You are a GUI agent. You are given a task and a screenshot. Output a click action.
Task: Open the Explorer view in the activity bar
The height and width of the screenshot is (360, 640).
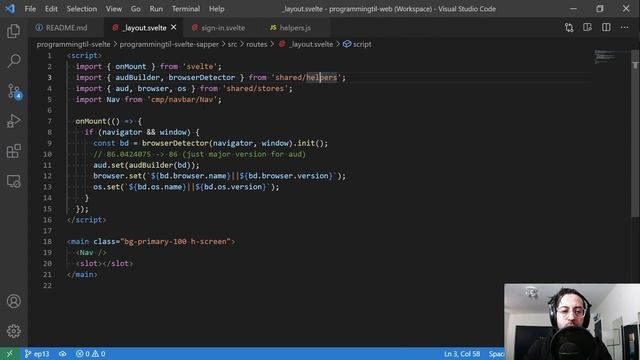tap(13, 31)
